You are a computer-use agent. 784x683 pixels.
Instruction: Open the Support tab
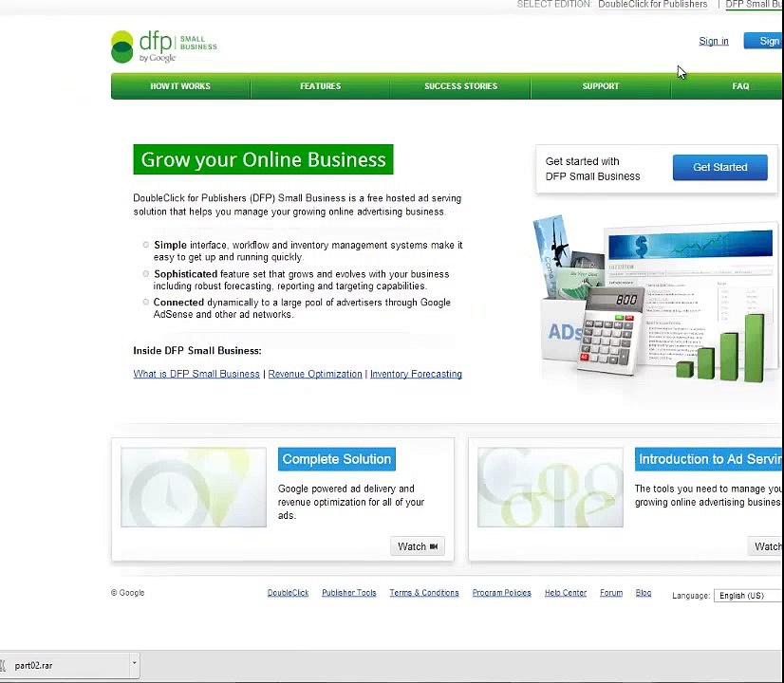(601, 86)
